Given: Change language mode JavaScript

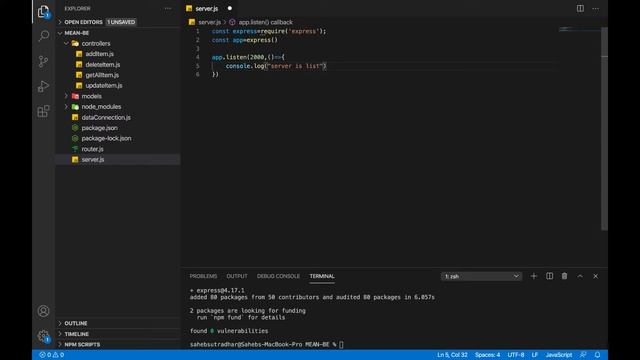Looking at the screenshot, I should (x=559, y=355).
